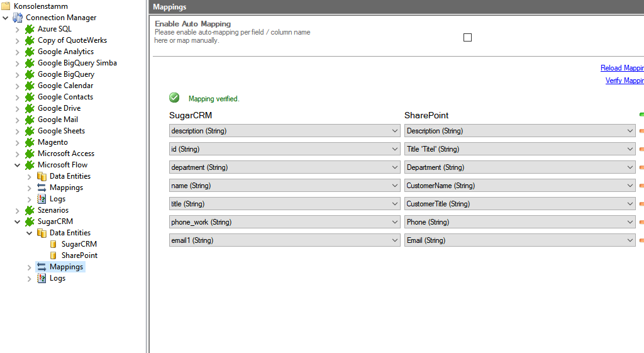Image resolution: width=644 pixels, height=353 pixels.
Task: Click the Mappings arrows icon under SugarCRM
Action: coord(42,267)
